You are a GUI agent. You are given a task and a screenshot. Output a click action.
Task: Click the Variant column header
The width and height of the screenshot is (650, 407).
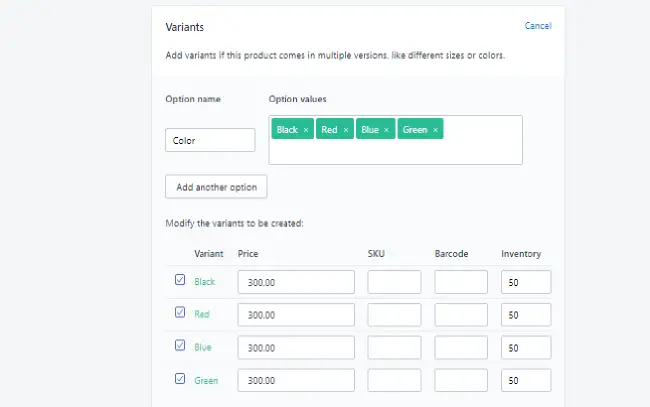click(x=209, y=254)
